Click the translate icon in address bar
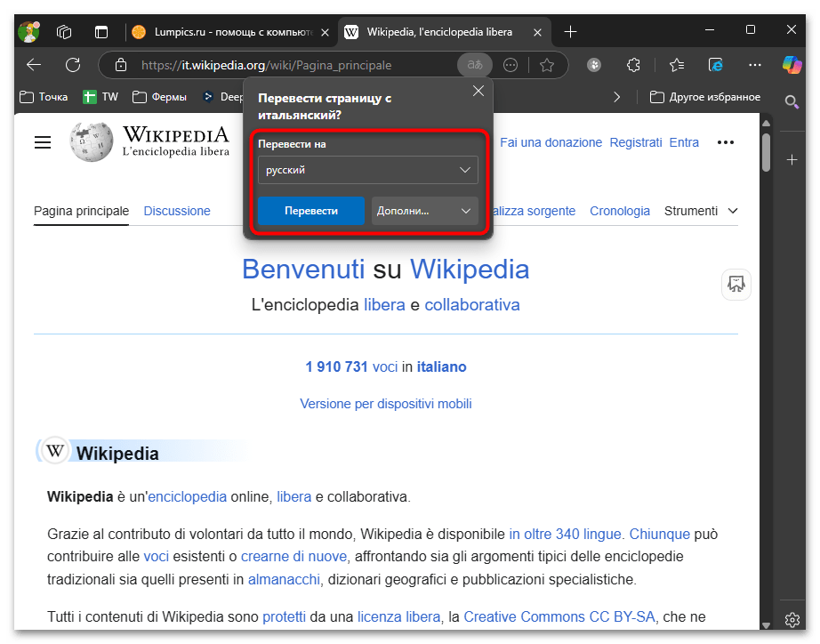The image size is (820, 644). point(475,65)
